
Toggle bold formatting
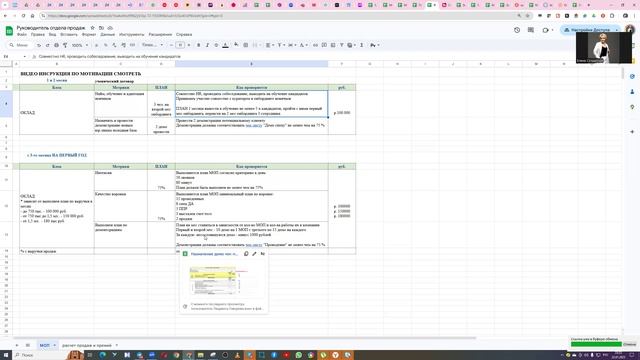tap(199, 45)
